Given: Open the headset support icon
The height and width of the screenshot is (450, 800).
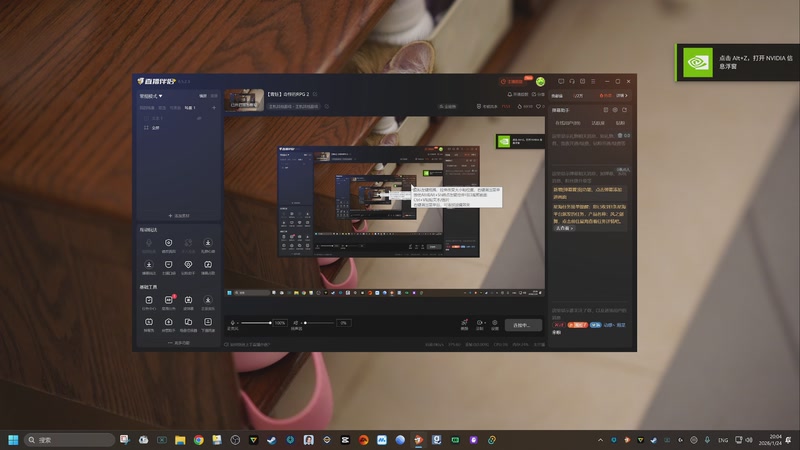Looking at the screenshot, I should tap(571, 82).
